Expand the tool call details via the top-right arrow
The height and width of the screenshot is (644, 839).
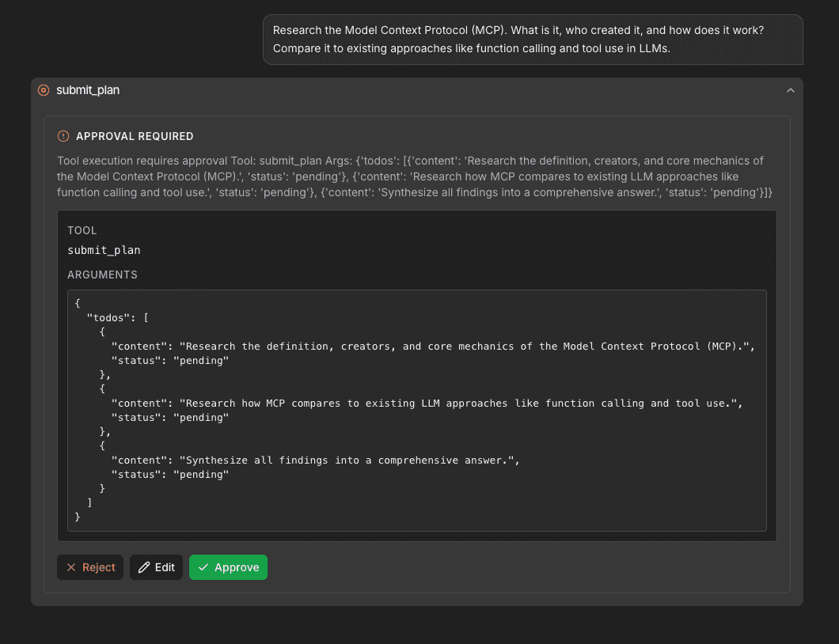pyautogui.click(x=791, y=90)
